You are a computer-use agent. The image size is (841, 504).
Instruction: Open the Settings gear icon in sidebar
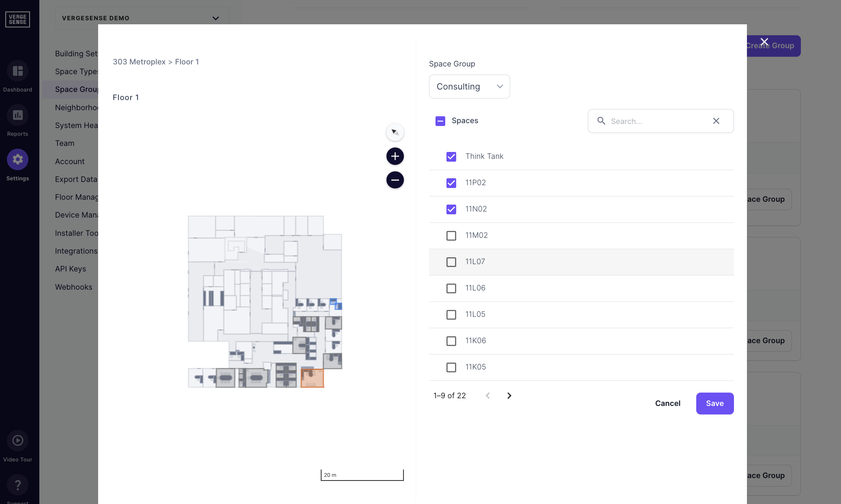click(x=17, y=159)
